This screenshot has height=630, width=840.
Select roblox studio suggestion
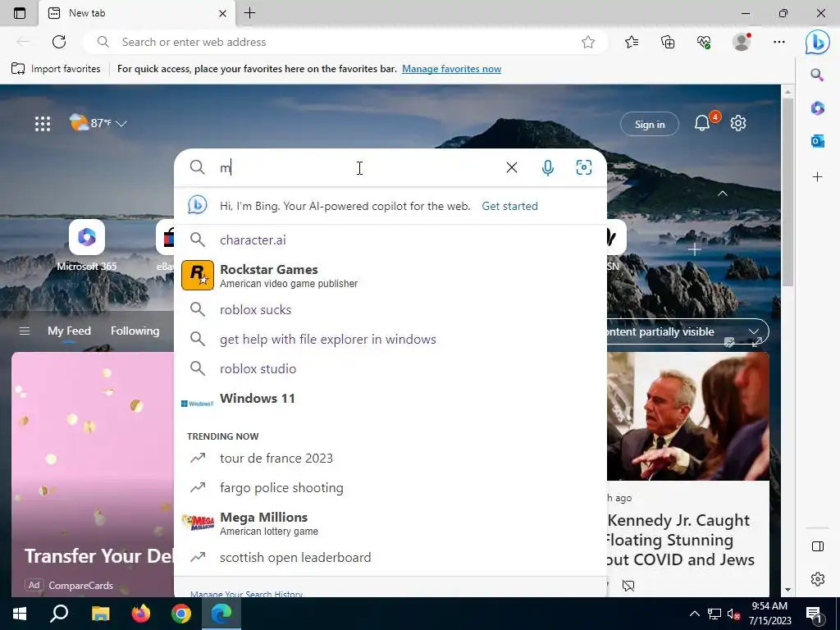pyautogui.click(x=390, y=368)
